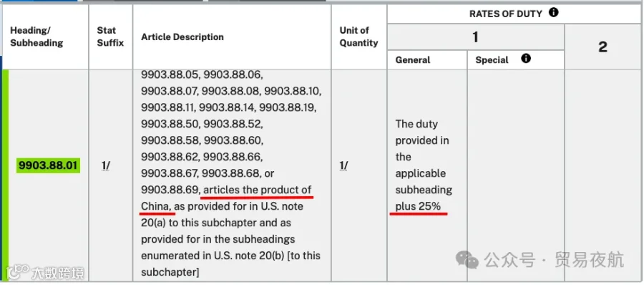Click the underlined 'plus 25%' duty text

pyautogui.click(x=418, y=206)
